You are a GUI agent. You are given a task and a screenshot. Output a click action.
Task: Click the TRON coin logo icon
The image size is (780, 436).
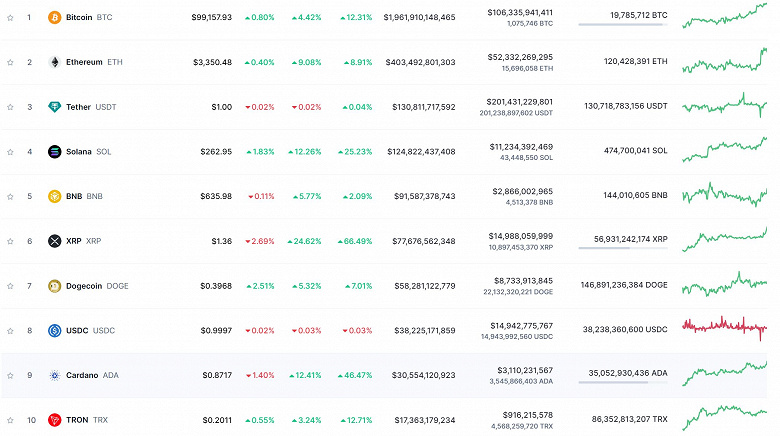pos(54,420)
